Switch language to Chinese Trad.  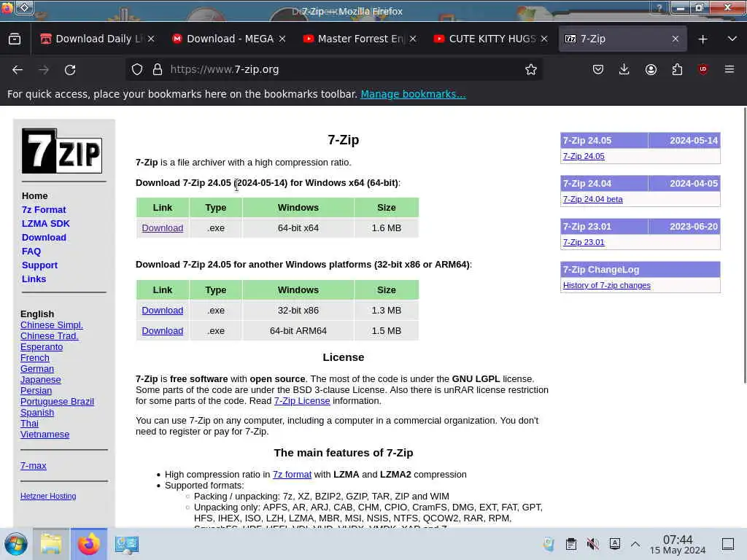[x=49, y=335]
